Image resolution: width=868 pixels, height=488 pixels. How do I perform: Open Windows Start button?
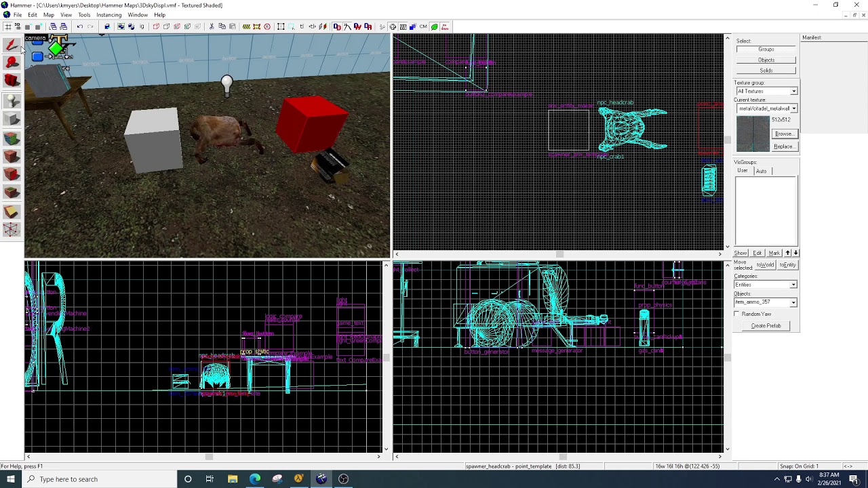12,479
